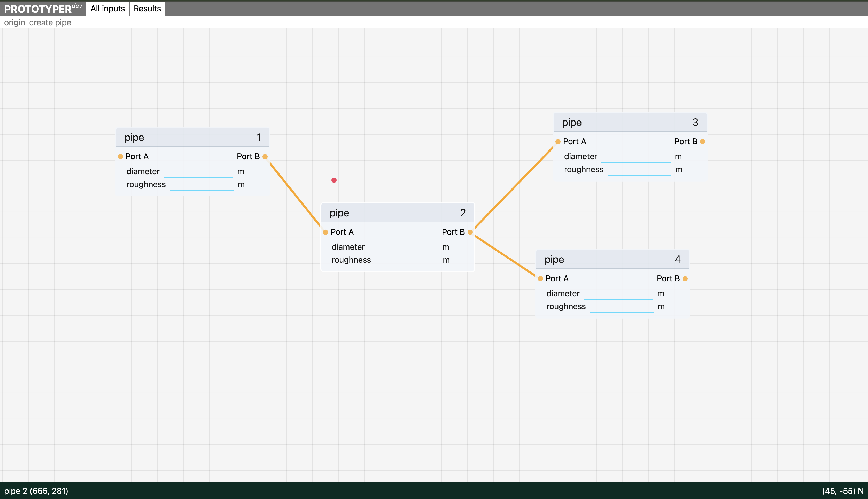The image size is (868, 499).
Task: Click Port B dot on pipe 3
Action: 703,141
